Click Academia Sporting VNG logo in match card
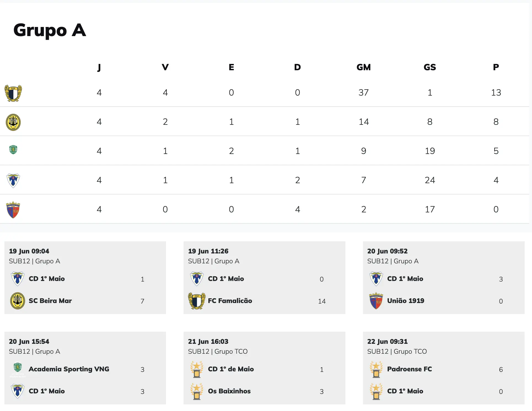Viewport: 532px width, 411px height. pos(18,369)
